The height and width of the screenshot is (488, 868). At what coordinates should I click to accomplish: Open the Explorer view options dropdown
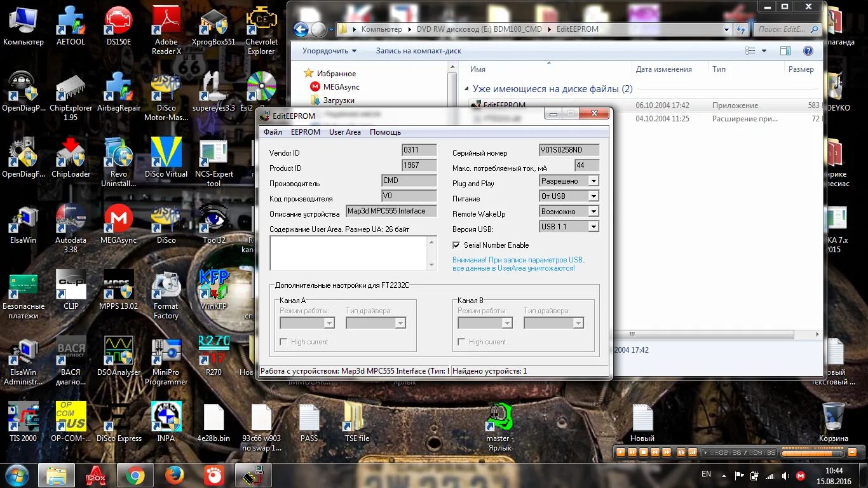click(764, 51)
